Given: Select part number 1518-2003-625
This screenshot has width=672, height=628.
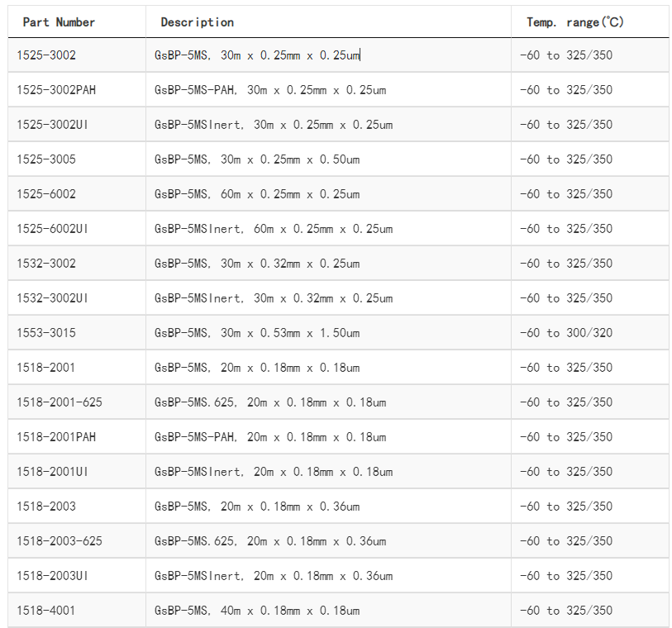Looking at the screenshot, I should (60, 541).
